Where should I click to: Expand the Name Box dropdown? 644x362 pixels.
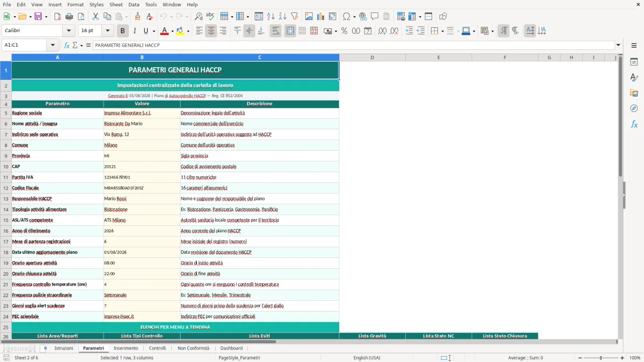[53, 45]
